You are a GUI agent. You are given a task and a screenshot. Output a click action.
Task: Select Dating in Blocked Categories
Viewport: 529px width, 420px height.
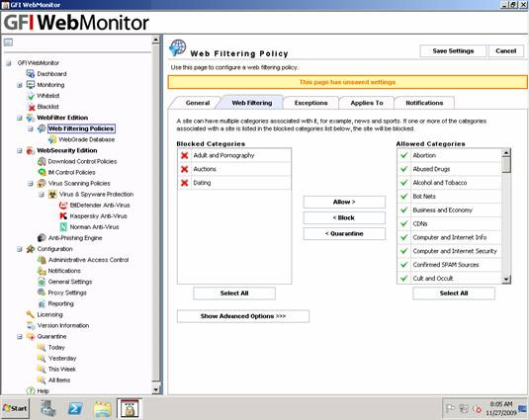point(234,183)
